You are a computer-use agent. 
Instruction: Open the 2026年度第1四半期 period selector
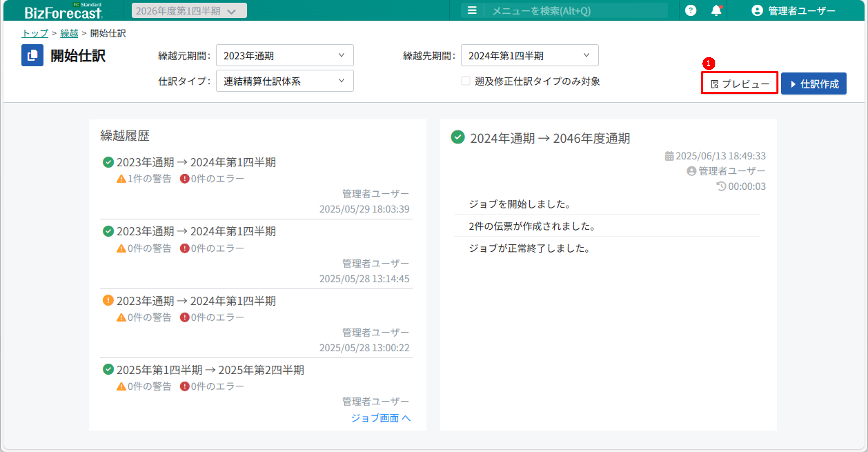(189, 11)
